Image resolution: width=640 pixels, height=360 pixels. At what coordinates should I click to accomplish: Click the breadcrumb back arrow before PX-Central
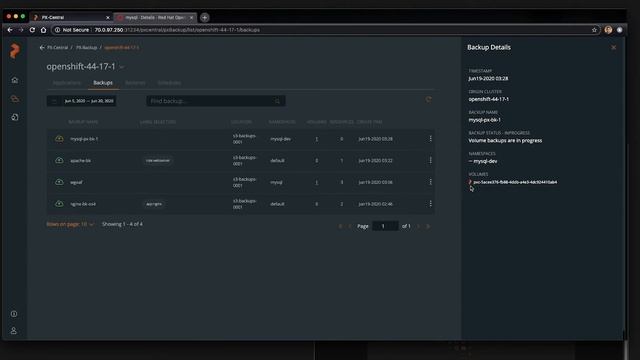[x=42, y=48]
